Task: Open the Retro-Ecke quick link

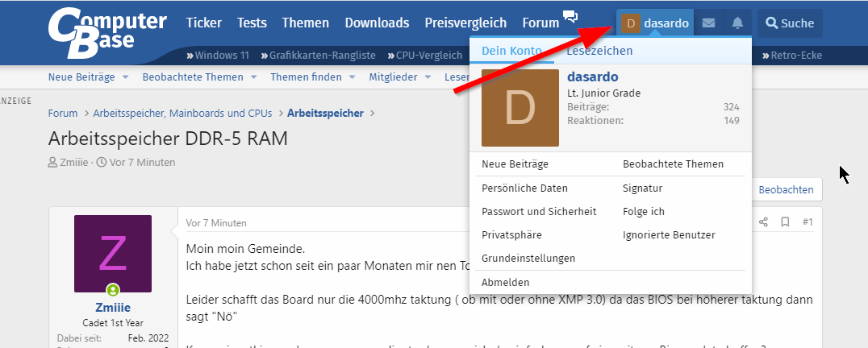Action: [x=792, y=56]
